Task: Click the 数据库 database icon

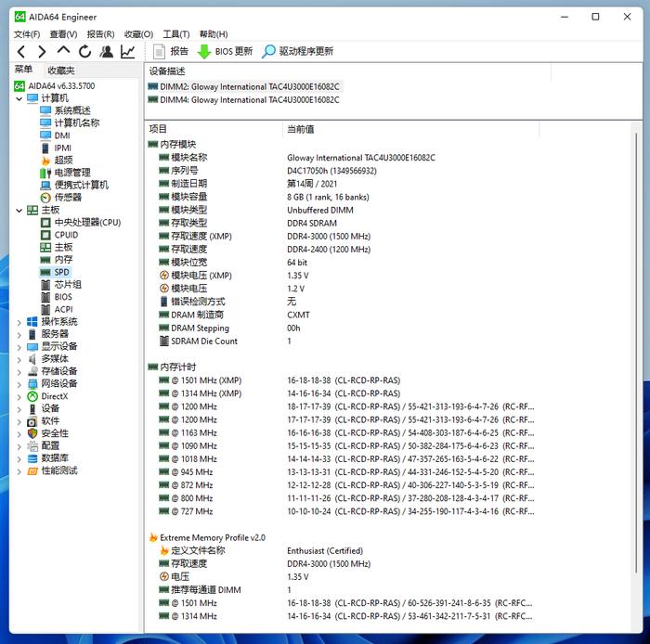Action: point(32,458)
